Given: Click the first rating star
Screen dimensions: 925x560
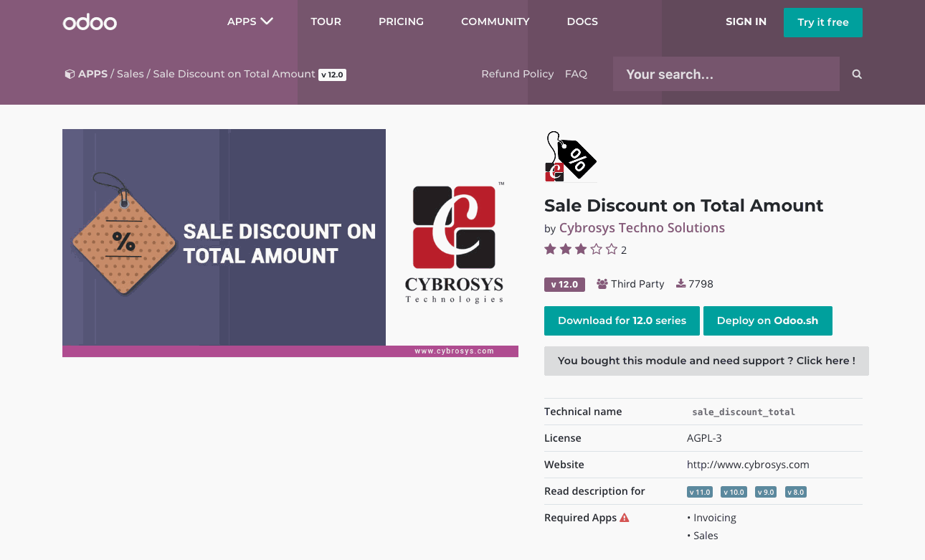Looking at the screenshot, I should pos(551,250).
